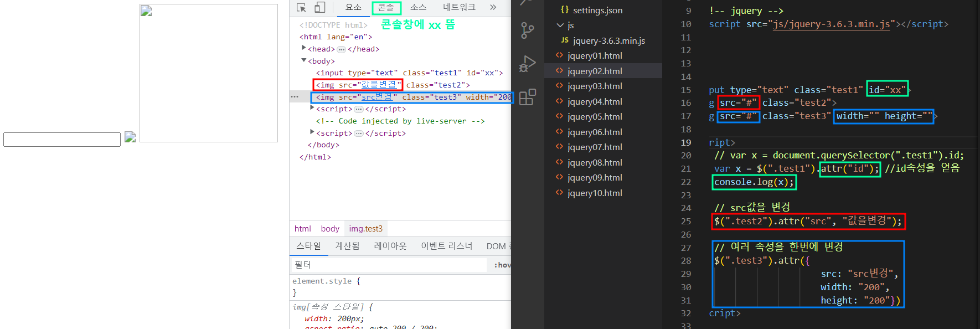The width and height of the screenshot is (980, 329).
Task: Click the DevTools inspect element picker icon
Action: click(301, 7)
